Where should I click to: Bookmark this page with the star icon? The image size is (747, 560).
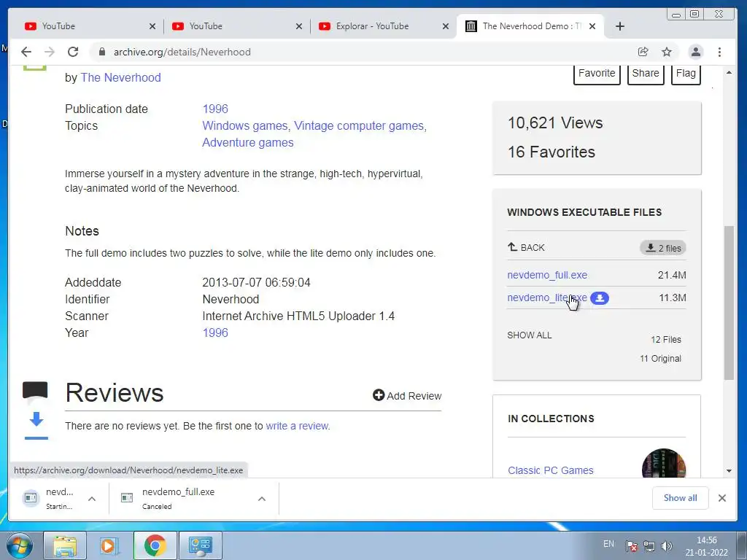coord(667,52)
